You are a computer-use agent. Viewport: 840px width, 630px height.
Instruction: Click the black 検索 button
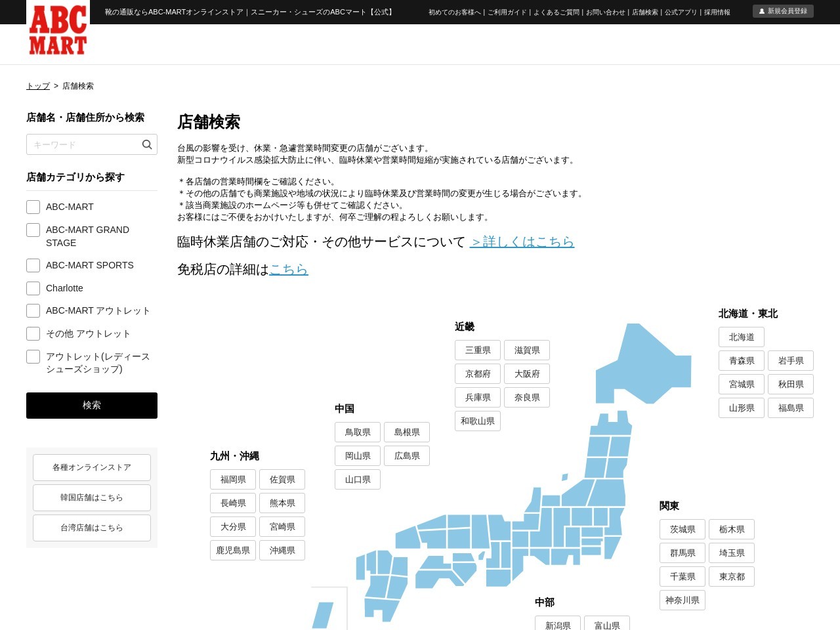coord(92,406)
